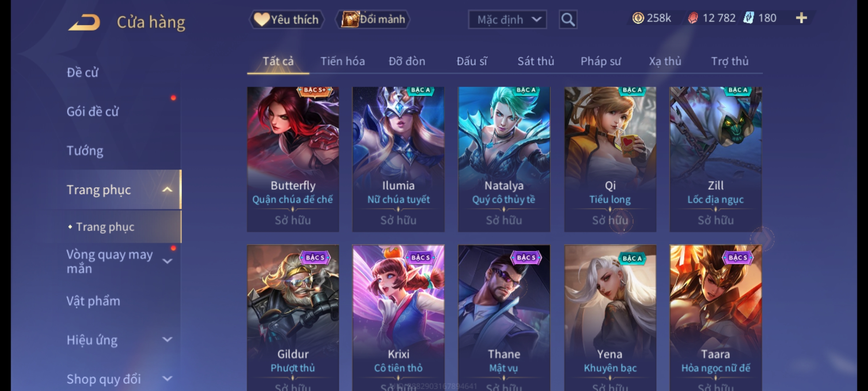
Task: Select Butterfly Quận chúa đế chế skin card
Action: point(293,159)
